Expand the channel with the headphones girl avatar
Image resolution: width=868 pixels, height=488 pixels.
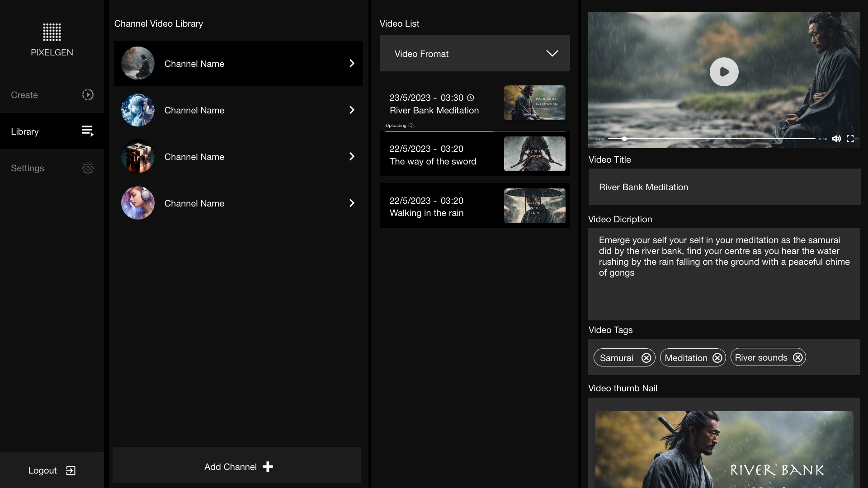tap(352, 203)
